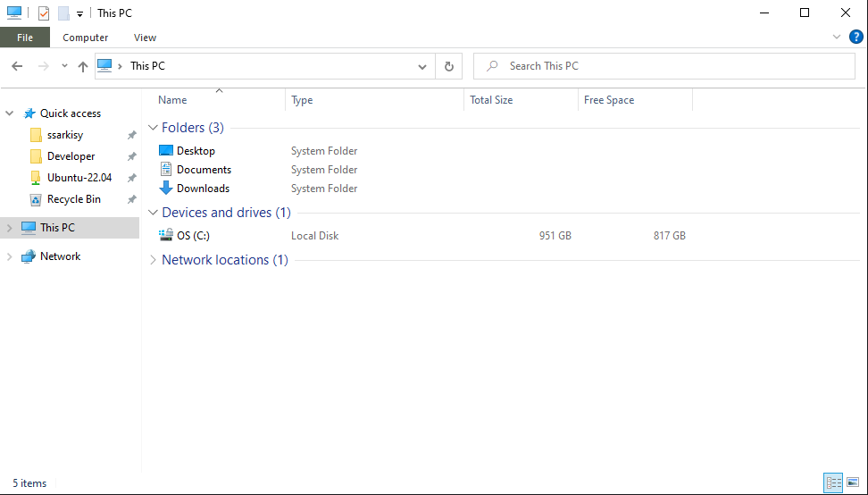The image size is (868, 495).
Task: Switch to Details view layout icon
Action: [834, 482]
